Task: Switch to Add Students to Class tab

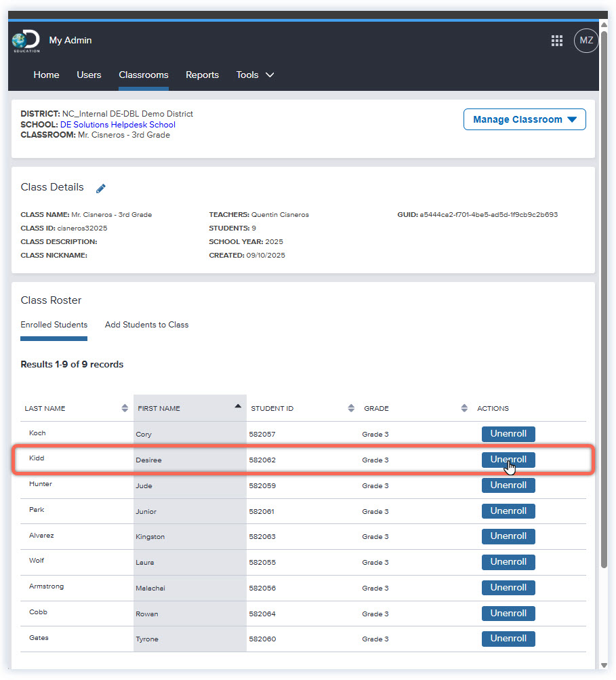Action: click(x=146, y=325)
